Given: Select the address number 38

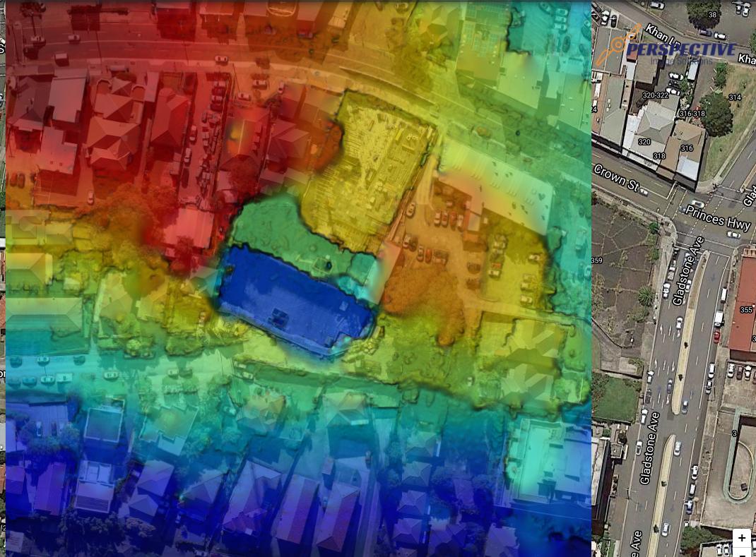Looking at the screenshot, I should pyautogui.click(x=712, y=14).
